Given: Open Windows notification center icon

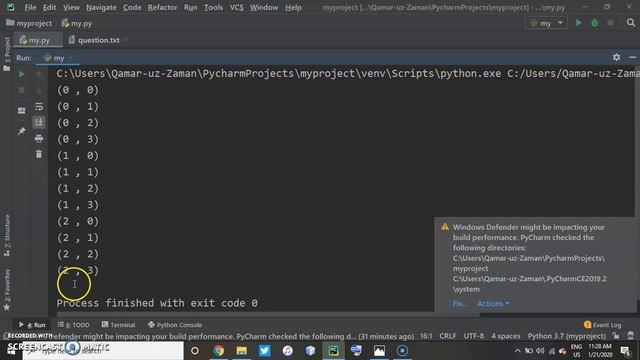Looking at the screenshot, I should click(625, 351).
